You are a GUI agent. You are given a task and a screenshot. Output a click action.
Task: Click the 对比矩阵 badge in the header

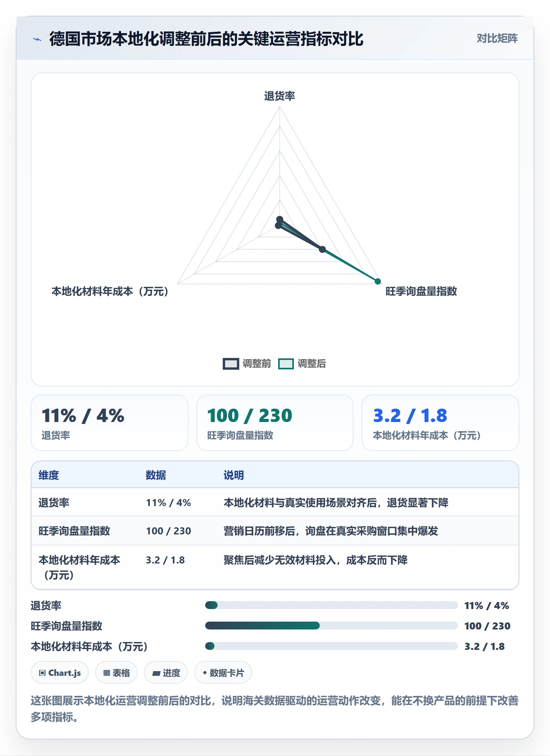click(497, 39)
